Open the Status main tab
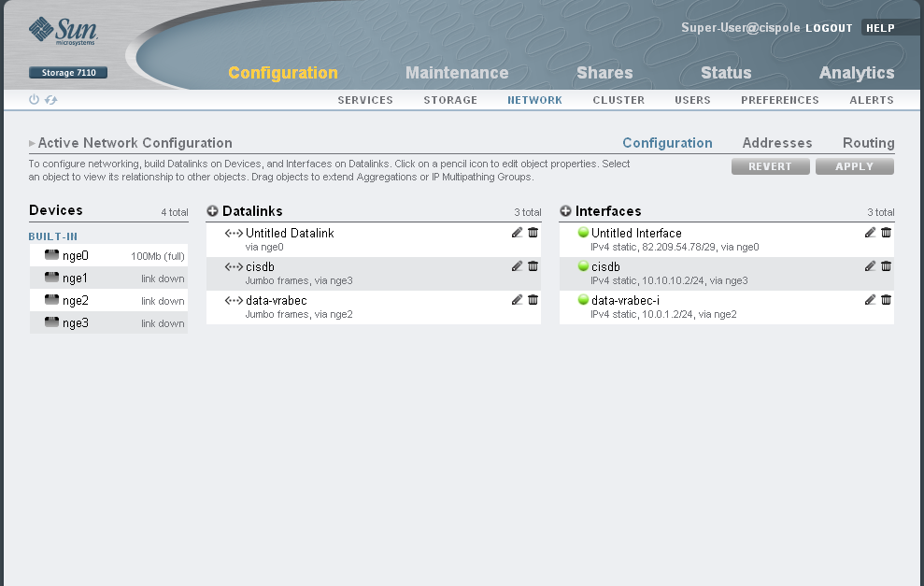This screenshot has height=586, width=924. pos(726,73)
